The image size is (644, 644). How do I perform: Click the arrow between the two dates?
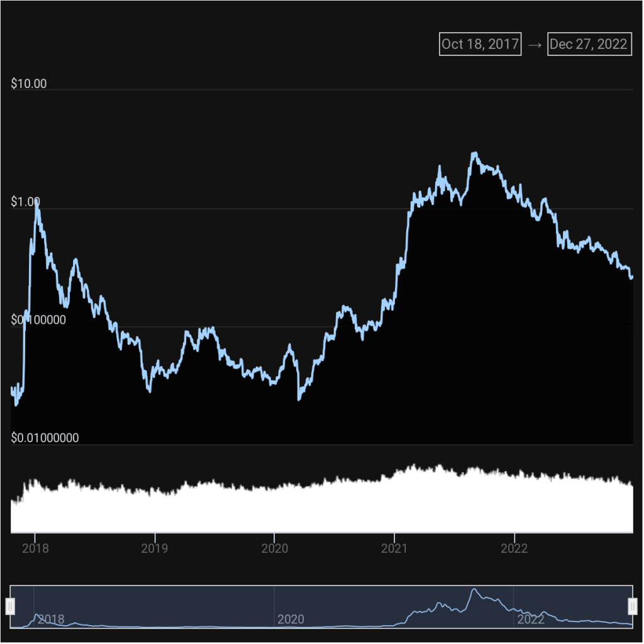coord(535,45)
